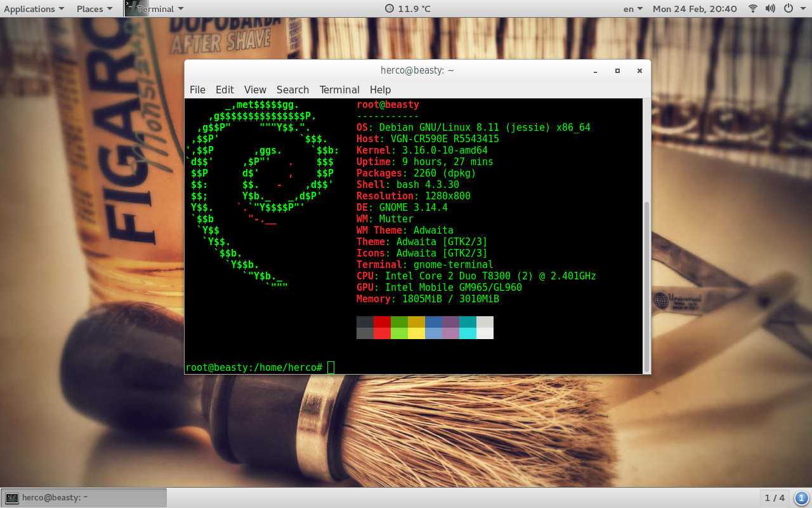Click the 'Memory: 1805MiB / 3010MiB' line
This screenshot has width=812, height=508.
coord(428,299)
